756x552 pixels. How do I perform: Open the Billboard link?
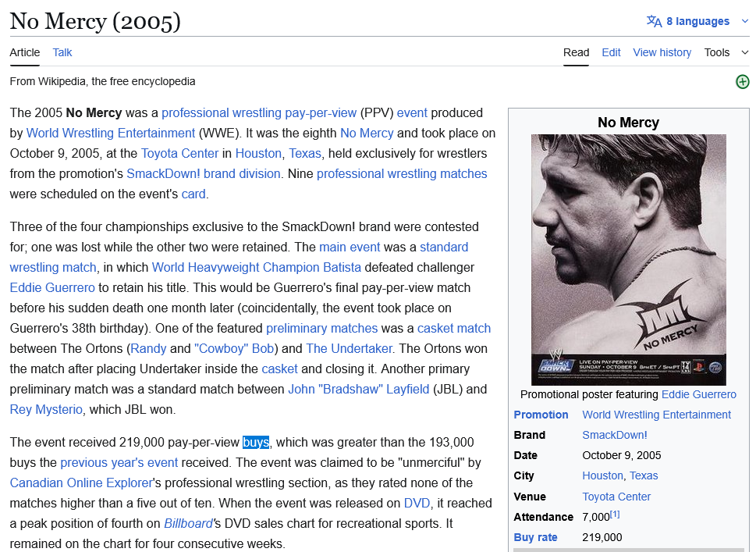click(x=188, y=523)
